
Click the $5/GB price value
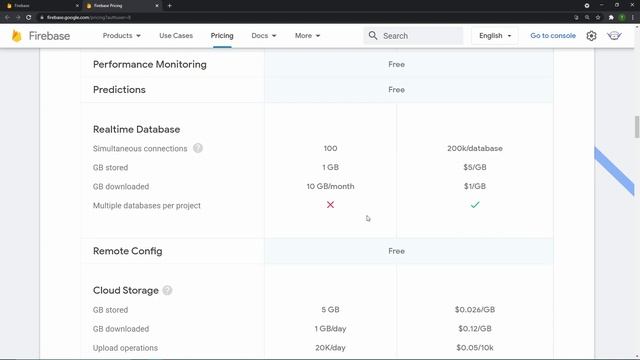click(475, 167)
